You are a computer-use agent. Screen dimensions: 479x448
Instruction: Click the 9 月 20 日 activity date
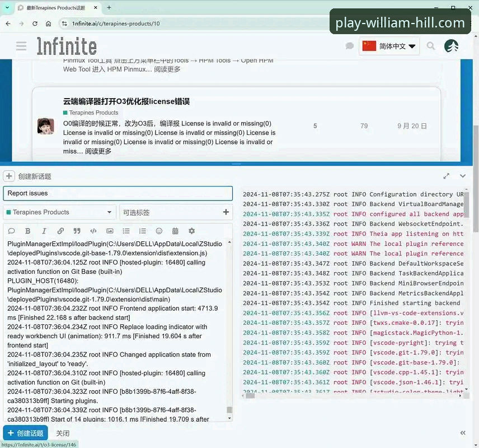pyautogui.click(x=412, y=126)
